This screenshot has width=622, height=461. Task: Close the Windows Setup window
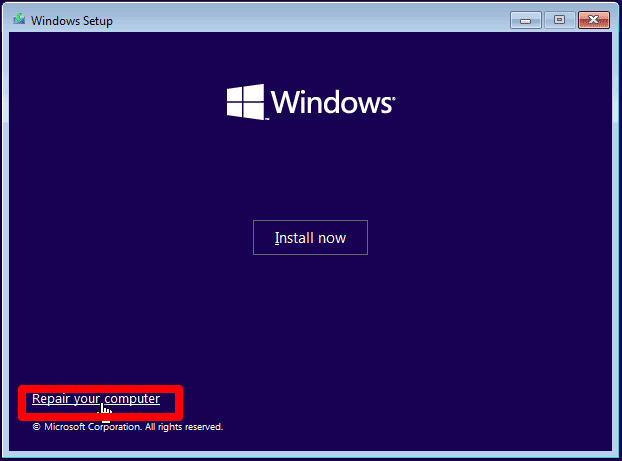click(593, 19)
